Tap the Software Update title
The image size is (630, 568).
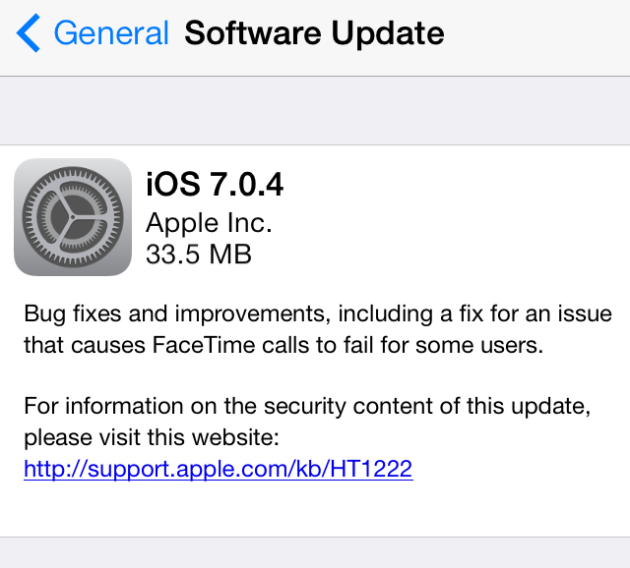[x=314, y=34]
